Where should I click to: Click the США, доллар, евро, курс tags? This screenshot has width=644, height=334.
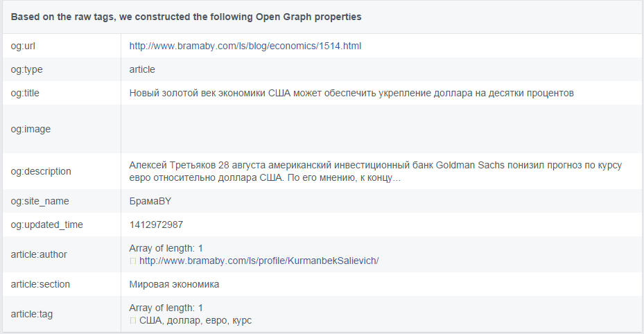[x=195, y=320]
